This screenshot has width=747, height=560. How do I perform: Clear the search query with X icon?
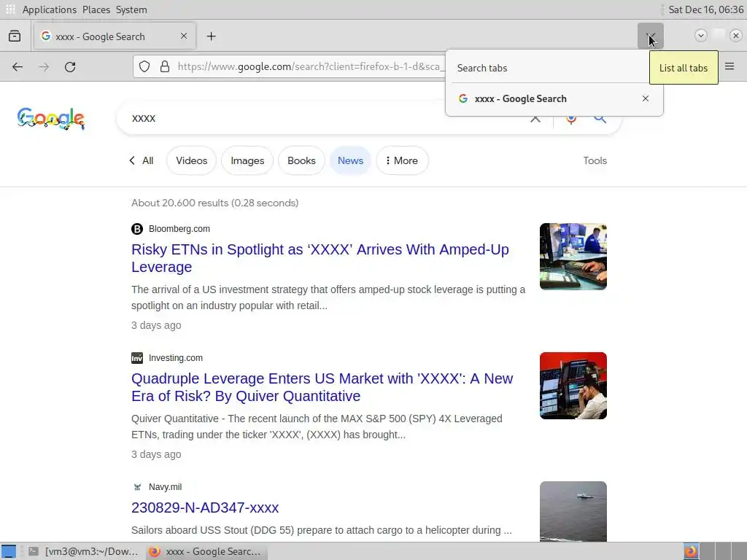(535, 118)
